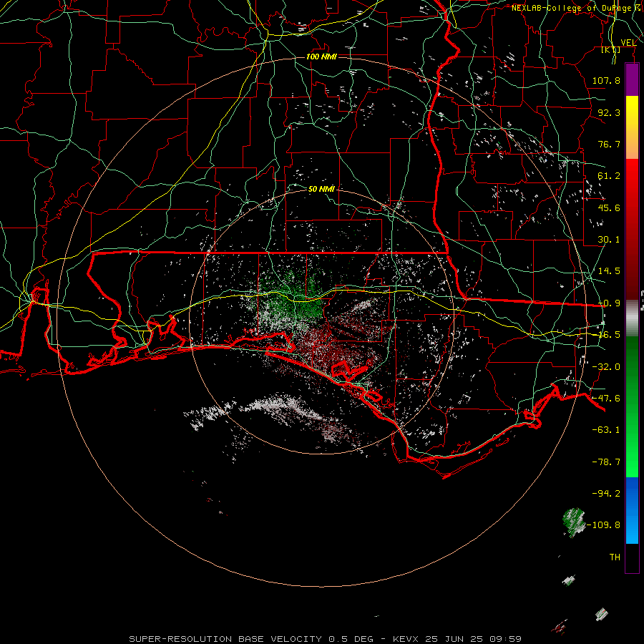
Task: Click the 100 NMI range ring label
Action: [x=321, y=57]
